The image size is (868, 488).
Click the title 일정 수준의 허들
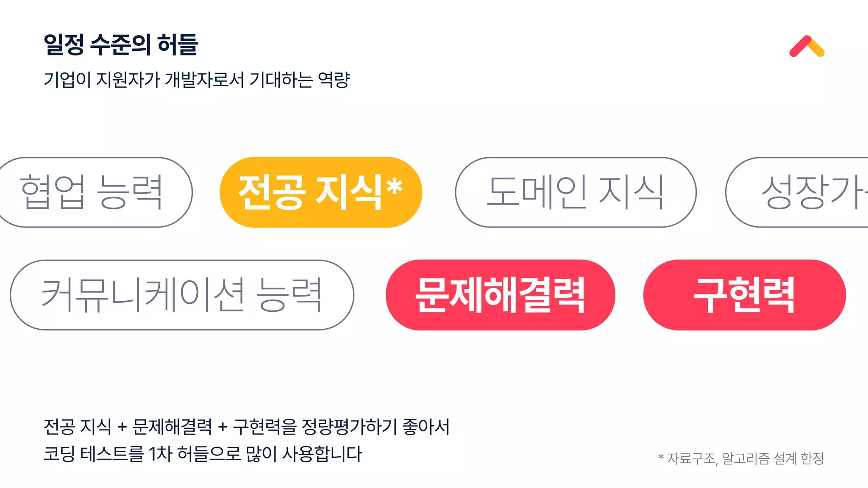tap(121, 44)
